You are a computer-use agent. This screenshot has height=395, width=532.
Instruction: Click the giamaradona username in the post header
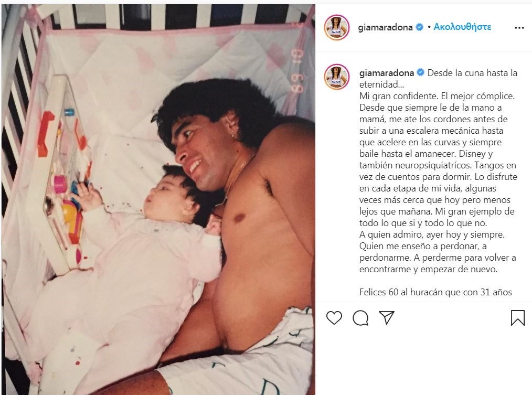click(x=385, y=27)
